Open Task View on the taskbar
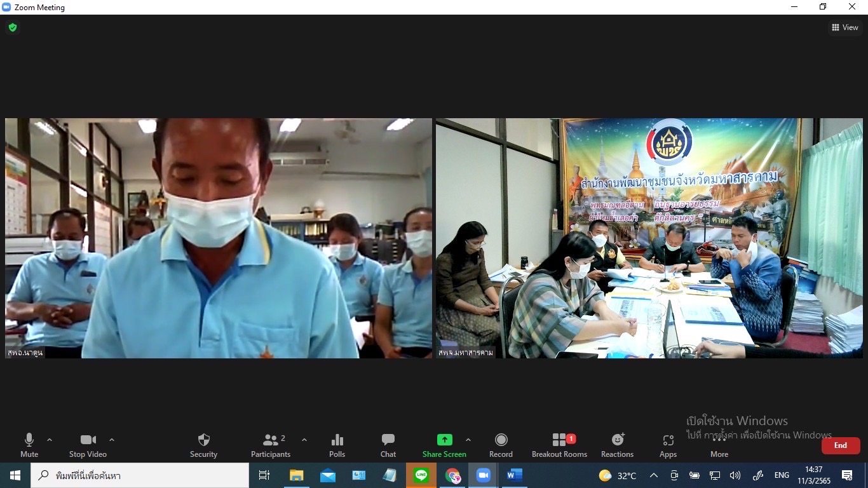 (x=264, y=475)
